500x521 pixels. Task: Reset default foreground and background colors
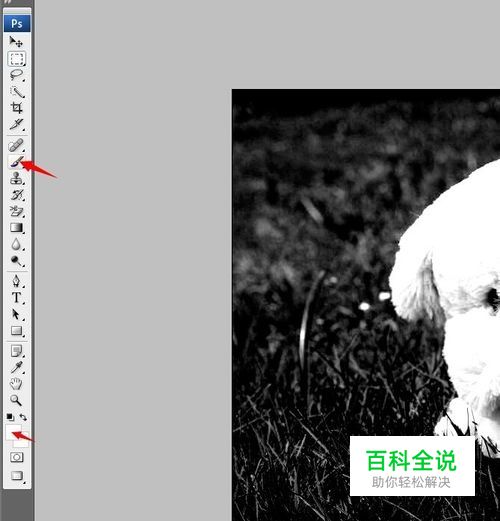(x=10, y=417)
